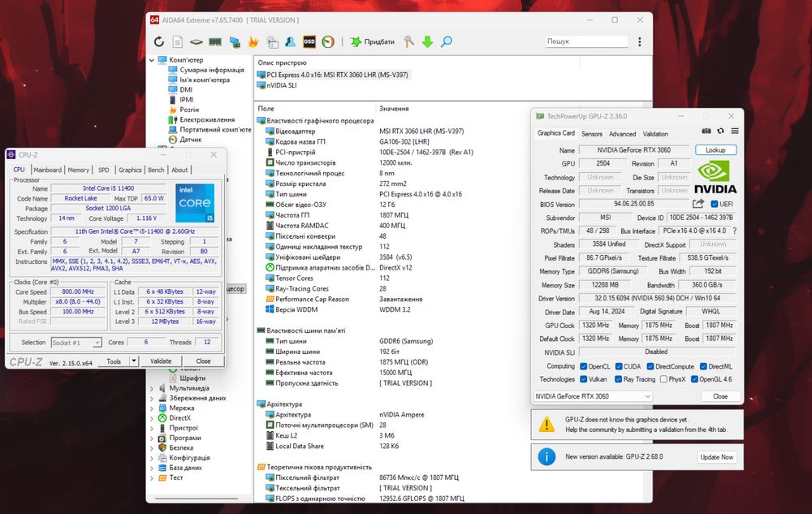812x514 pixels.
Task: Click the BIOS export share icon in GPU-Z
Action: pos(698,204)
